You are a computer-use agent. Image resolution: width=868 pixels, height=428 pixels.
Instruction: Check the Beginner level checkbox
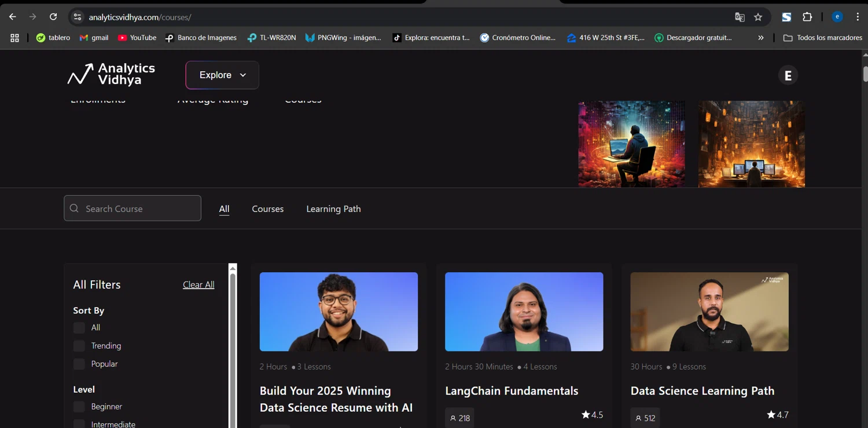[x=79, y=407]
